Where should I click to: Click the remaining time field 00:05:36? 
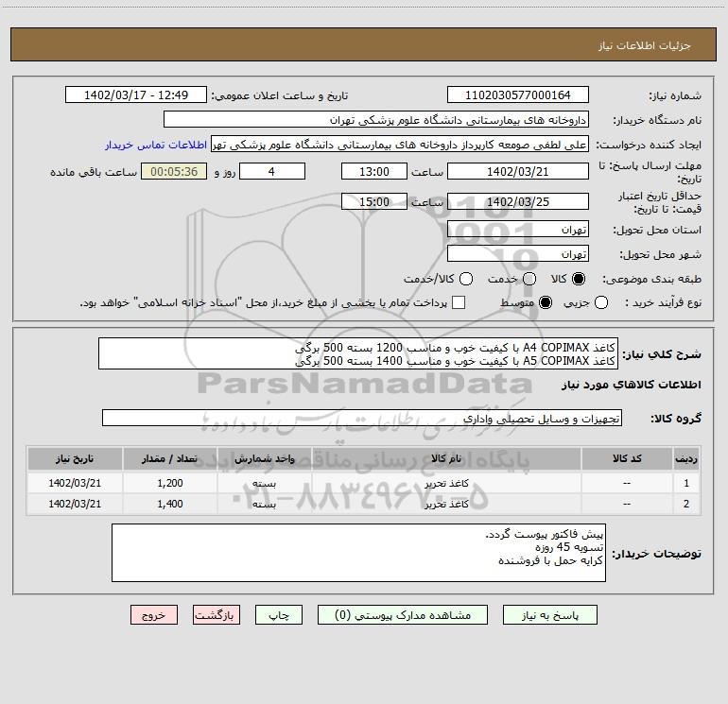[174, 171]
